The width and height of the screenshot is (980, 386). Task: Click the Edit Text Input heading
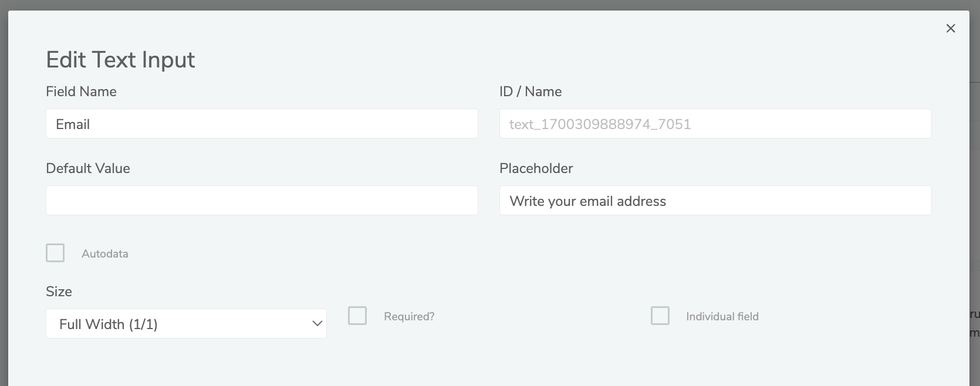click(x=120, y=60)
